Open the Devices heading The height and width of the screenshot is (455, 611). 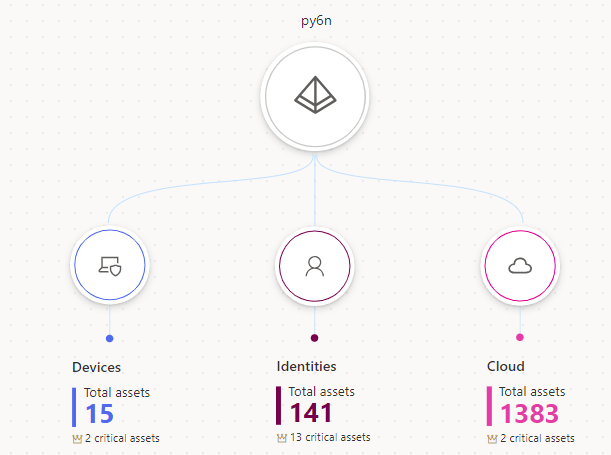(x=96, y=367)
